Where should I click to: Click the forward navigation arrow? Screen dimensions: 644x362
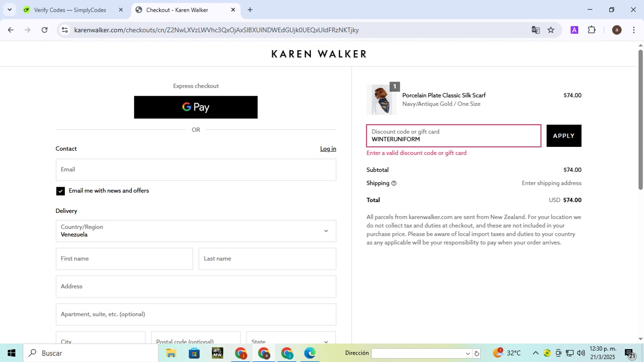coord(27,30)
